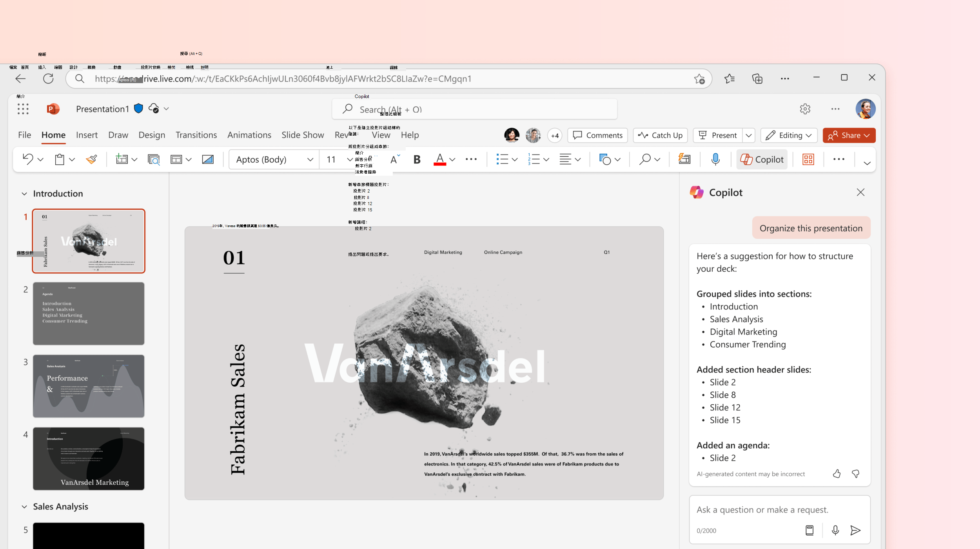Switch to the Transitions tab
The width and height of the screenshot is (980, 549).
click(196, 135)
